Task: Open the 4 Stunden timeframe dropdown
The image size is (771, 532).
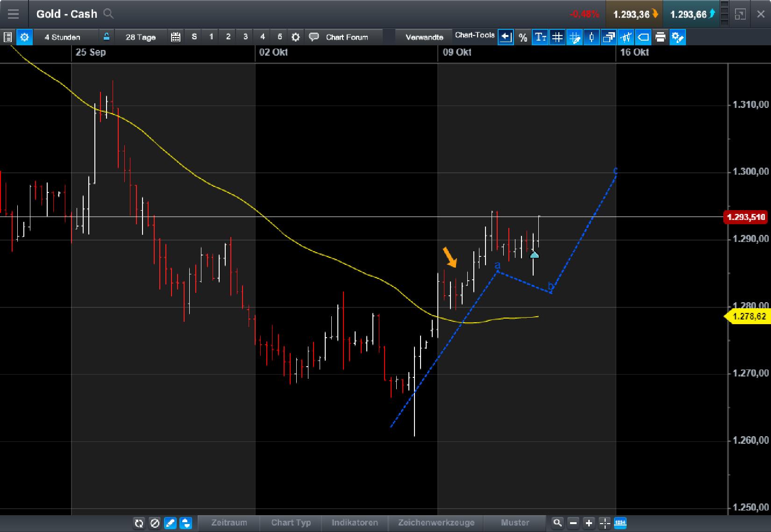Action: tap(62, 37)
